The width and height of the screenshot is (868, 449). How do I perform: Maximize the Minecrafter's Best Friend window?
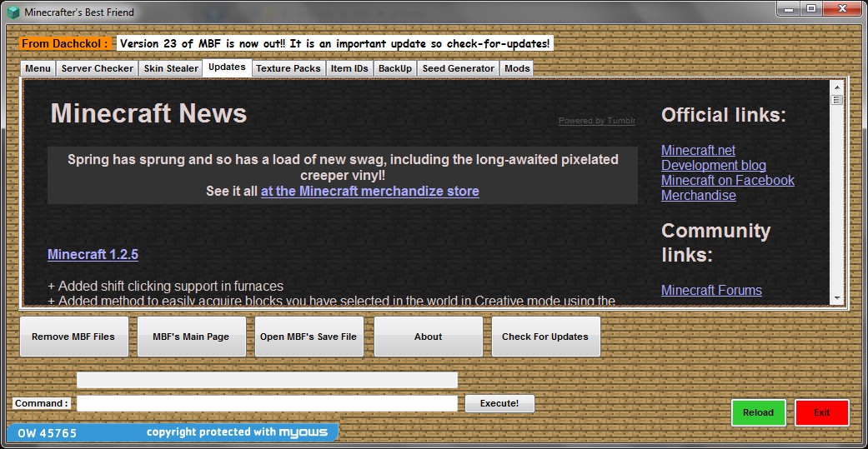coord(811,9)
